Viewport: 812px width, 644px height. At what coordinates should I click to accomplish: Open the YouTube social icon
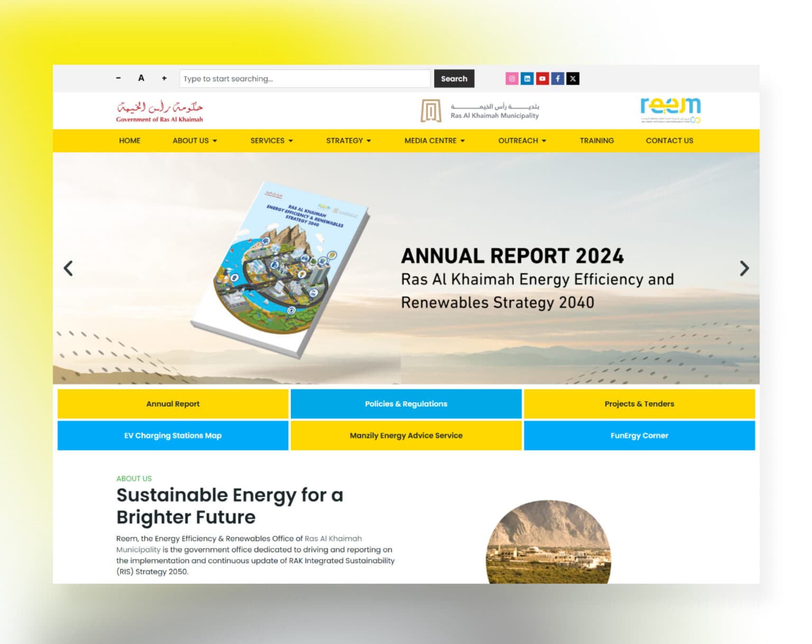pos(542,79)
